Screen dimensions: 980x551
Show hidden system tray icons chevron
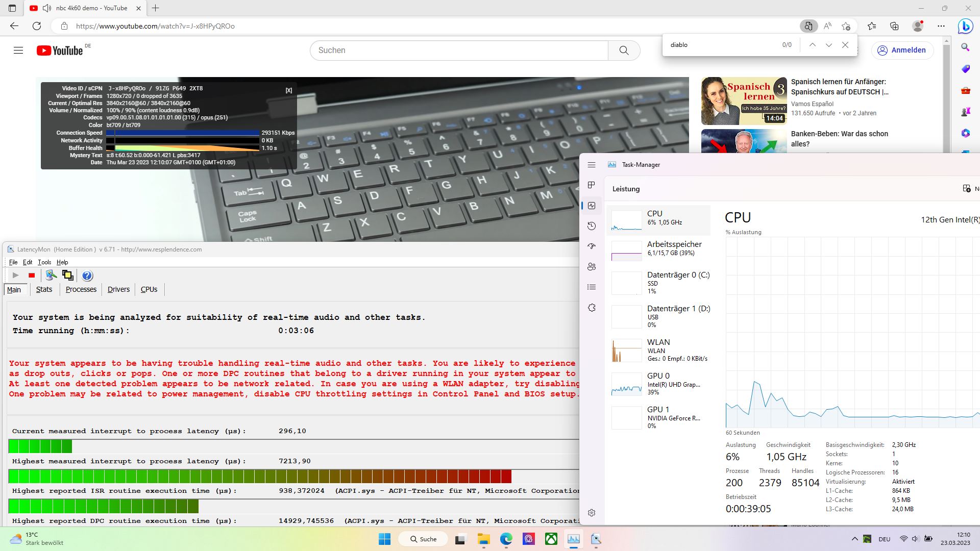tap(854, 539)
